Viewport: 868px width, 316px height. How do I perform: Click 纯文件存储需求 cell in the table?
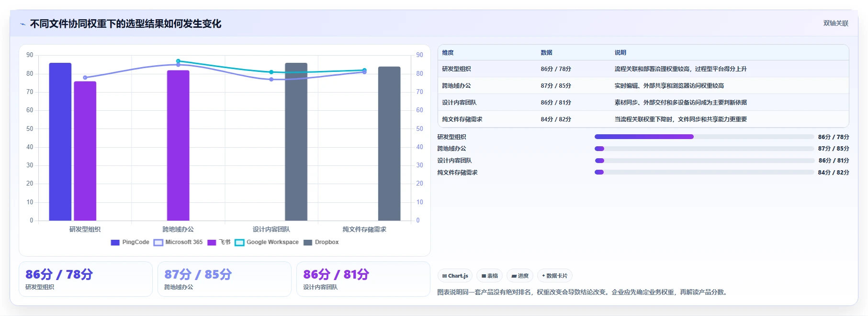click(x=462, y=119)
